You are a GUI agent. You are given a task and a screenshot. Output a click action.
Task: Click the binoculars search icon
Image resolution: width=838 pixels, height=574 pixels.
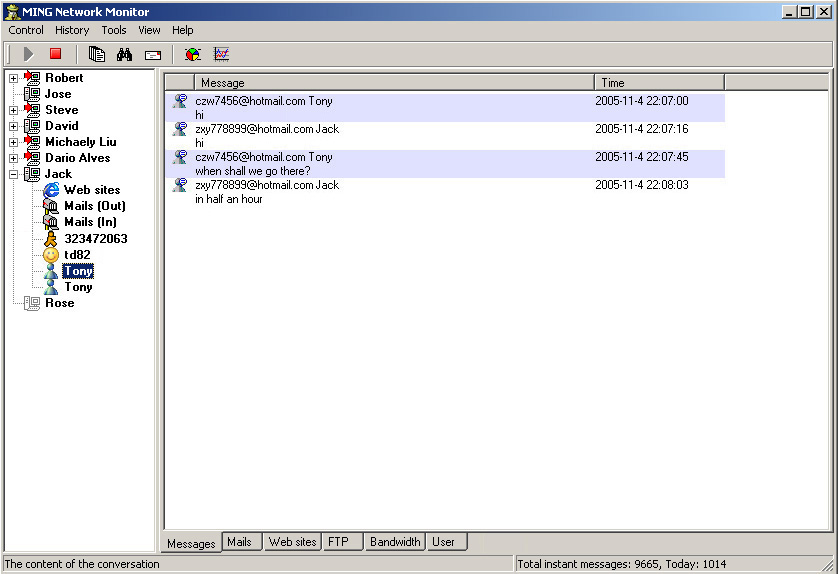tap(124, 54)
